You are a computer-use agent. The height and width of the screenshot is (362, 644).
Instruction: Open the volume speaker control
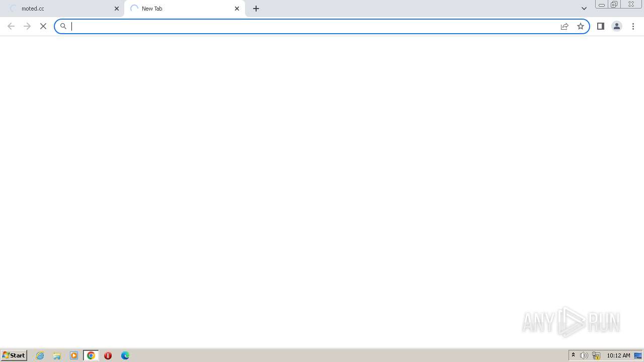coord(584,355)
